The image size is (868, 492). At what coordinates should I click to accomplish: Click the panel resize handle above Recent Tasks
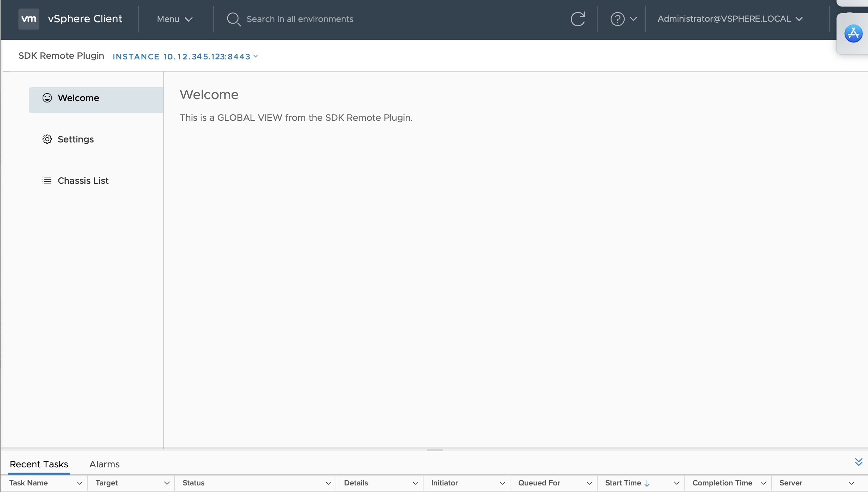[x=435, y=450]
